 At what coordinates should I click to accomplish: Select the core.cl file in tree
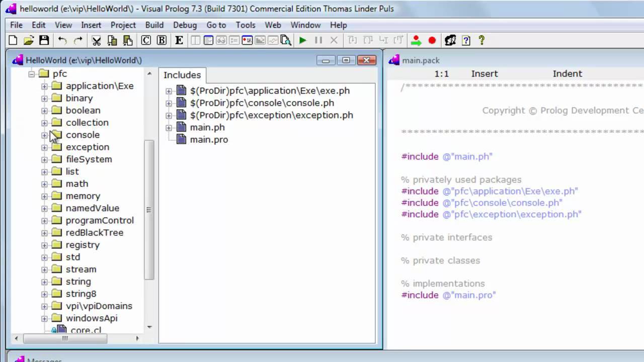[x=86, y=330]
